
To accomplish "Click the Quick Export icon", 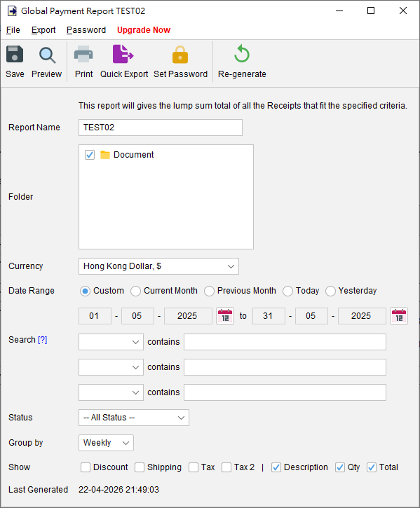I will pos(123,54).
